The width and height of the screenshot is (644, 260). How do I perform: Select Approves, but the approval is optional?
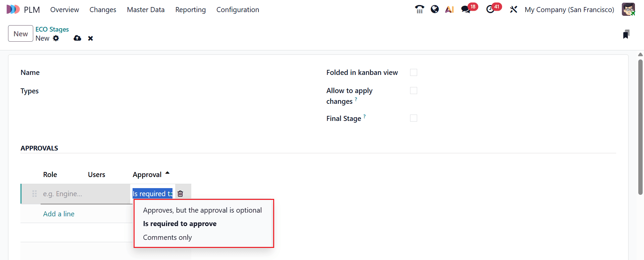click(202, 210)
